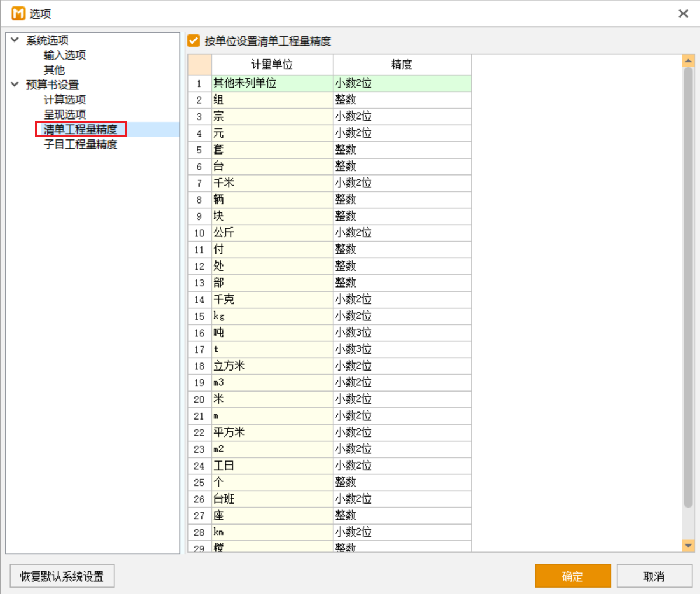Click the vertical scrollbar thumb
700x594 pixels.
[688, 286]
